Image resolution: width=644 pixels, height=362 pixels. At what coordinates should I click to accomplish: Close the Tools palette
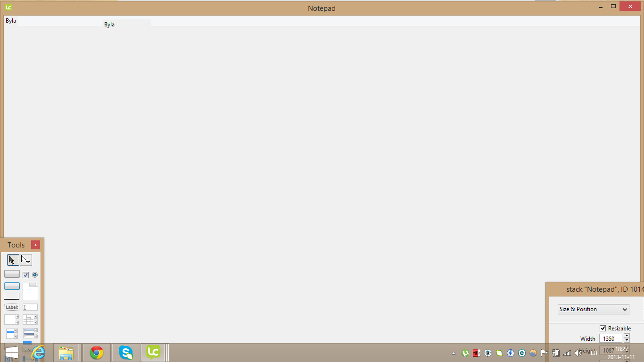coord(35,245)
